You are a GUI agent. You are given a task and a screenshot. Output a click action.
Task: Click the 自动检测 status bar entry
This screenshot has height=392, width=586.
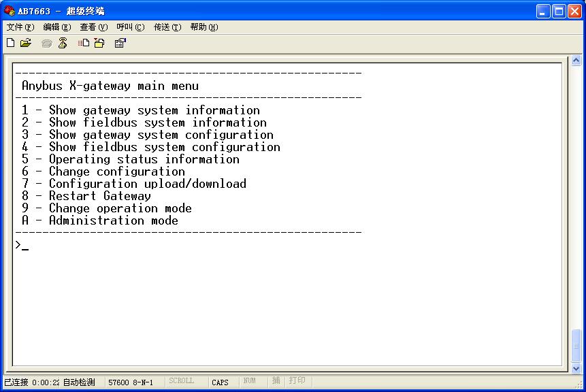pos(79,382)
